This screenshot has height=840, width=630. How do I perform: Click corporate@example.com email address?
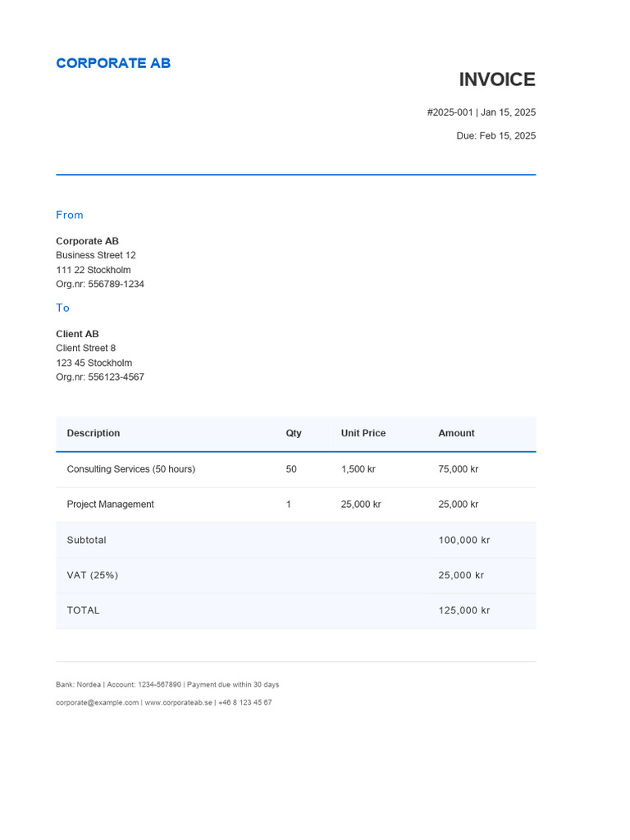[x=97, y=702]
